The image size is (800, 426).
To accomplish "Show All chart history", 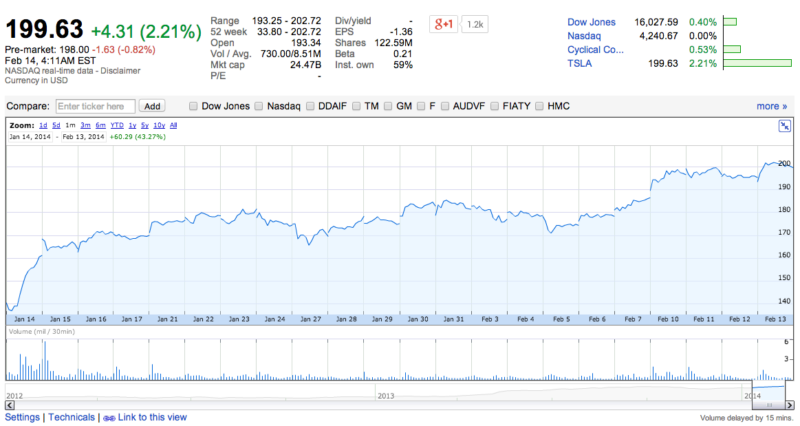I will 173,125.
